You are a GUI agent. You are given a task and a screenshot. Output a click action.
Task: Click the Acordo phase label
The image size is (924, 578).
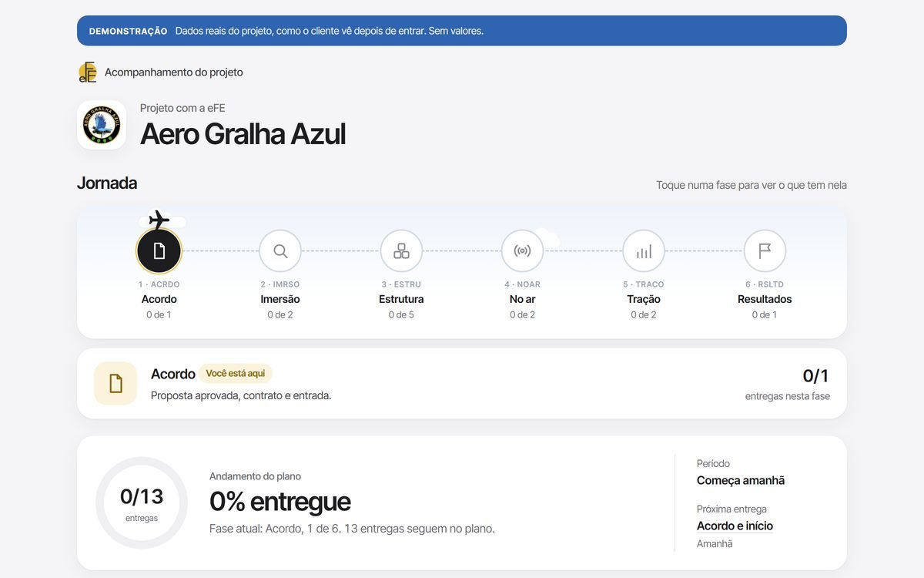point(159,299)
